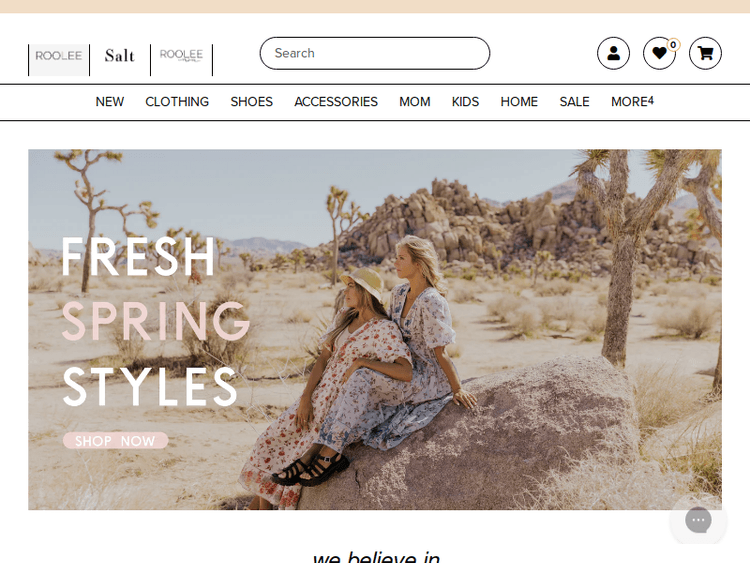The height and width of the screenshot is (563, 750).
Task: Open the user account icon
Action: tap(613, 53)
